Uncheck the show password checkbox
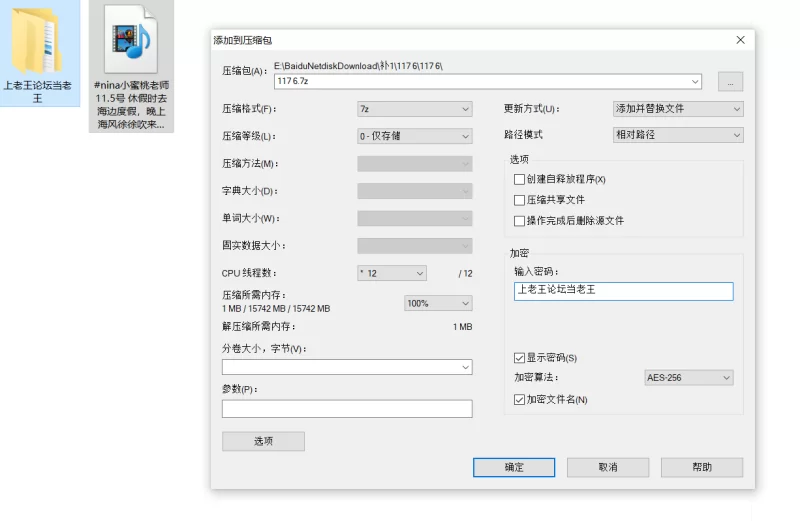Viewport: 800px width, 521px height. pos(519,358)
